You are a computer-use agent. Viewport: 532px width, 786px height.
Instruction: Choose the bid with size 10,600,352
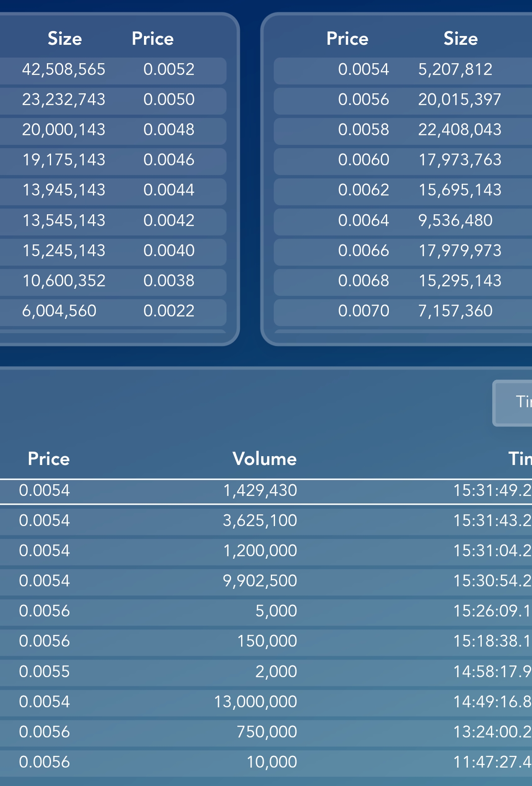[x=113, y=281]
